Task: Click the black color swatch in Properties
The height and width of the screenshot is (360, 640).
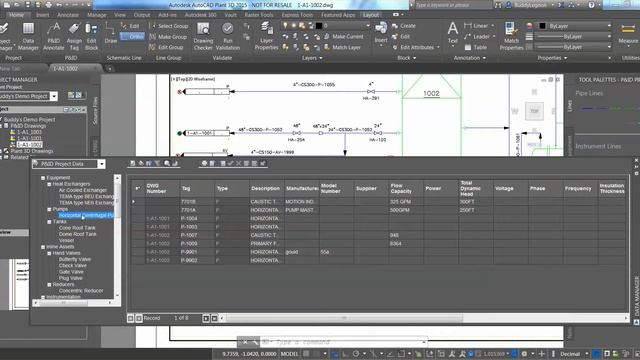Action: pos(542,26)
